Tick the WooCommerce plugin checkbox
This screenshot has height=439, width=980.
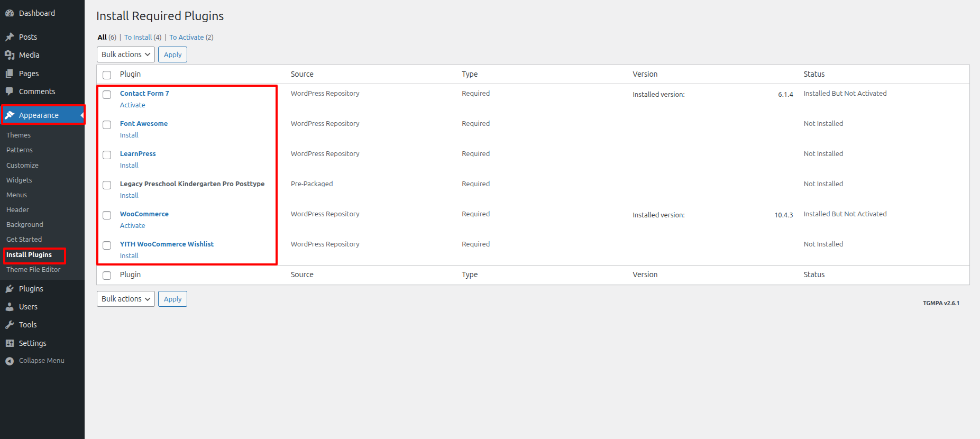pyautogui.click(x=107, y=215)
